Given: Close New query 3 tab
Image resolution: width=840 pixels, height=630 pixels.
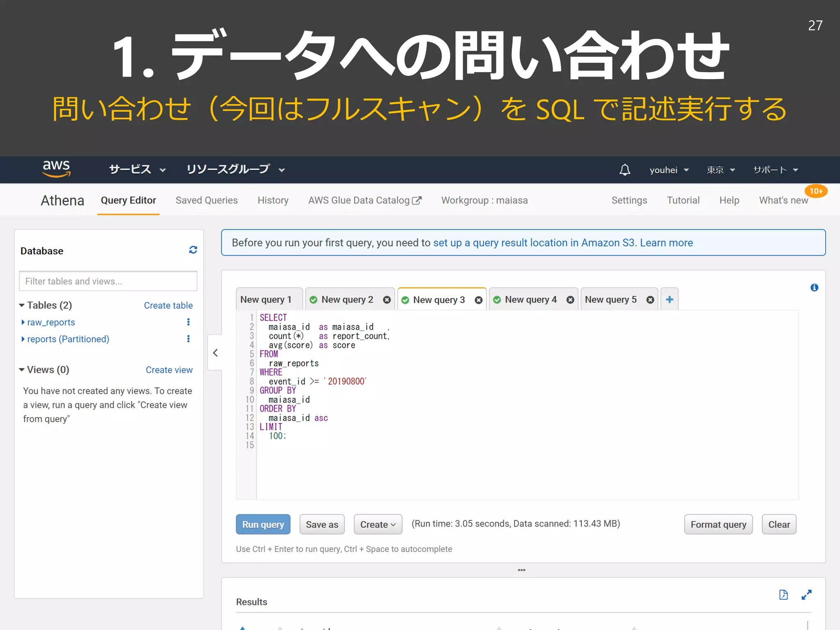Looking at the screenshot, I should (x=478, y=300).
